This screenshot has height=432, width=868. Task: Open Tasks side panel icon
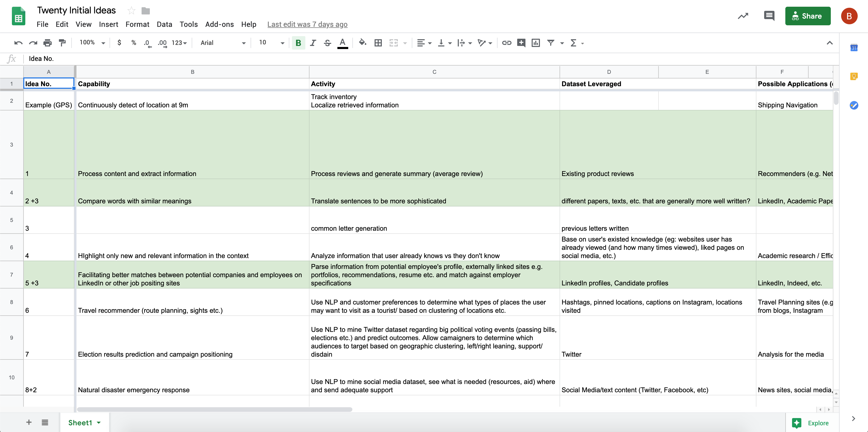point(854,105)
